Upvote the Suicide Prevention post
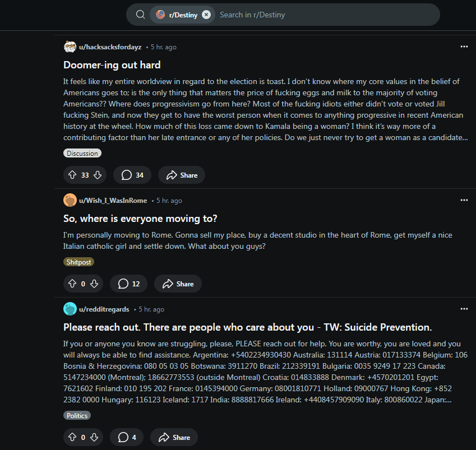476x450 pixels. pos(72,438)
